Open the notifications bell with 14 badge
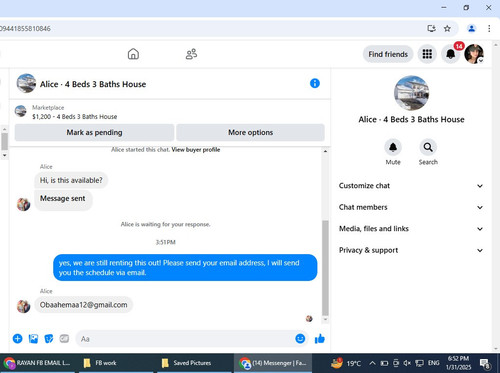 click(451, 54)
